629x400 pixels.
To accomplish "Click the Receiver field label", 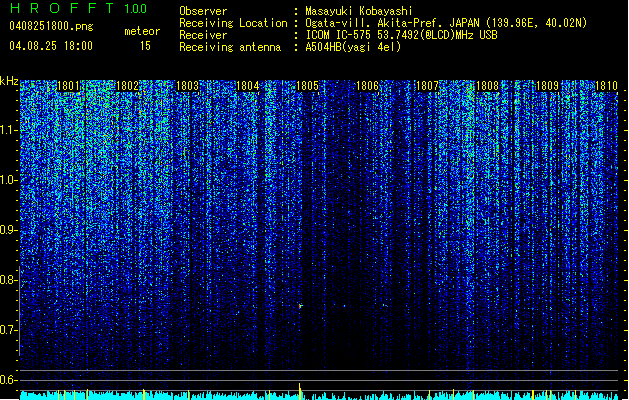I will pos(203,35).
